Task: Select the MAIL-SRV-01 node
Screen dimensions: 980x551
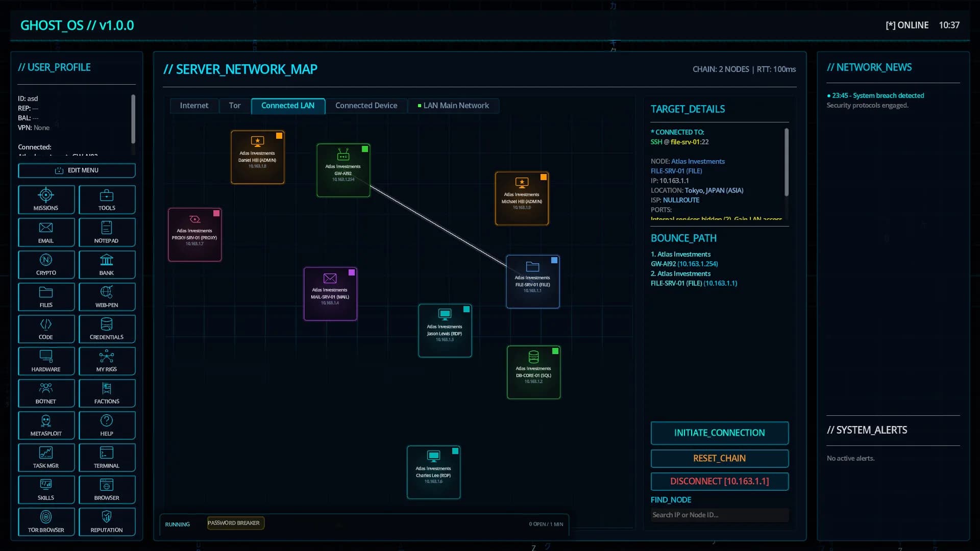Action: coord(330,294)
